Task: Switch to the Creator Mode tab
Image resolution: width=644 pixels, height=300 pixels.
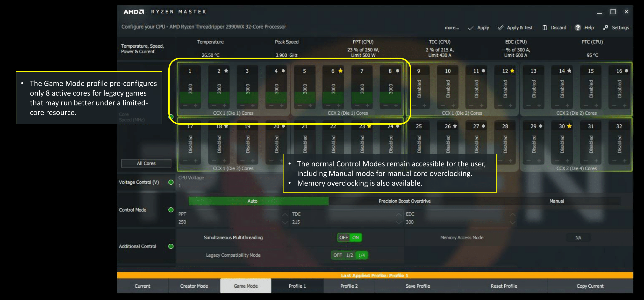Action: tap(194, 286)
